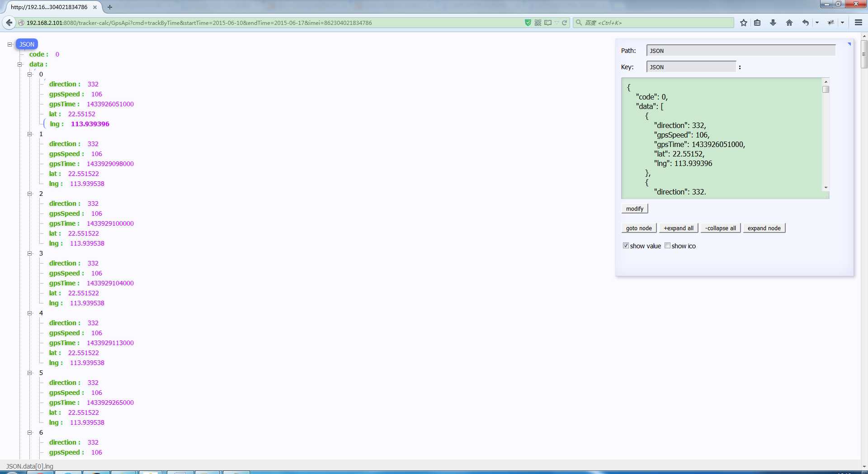Show bookmarks list icon

[x=757, y=23]
